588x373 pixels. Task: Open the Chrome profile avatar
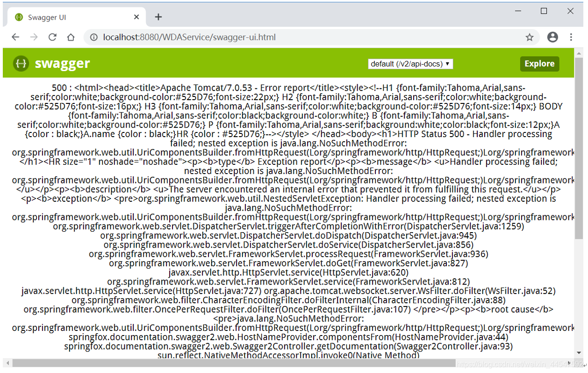click(x=552, y=37)
